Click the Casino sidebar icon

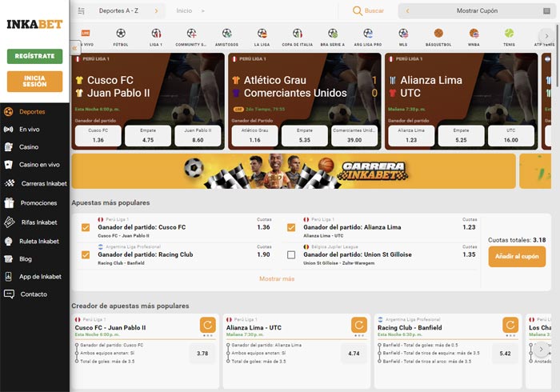(9, 146)
